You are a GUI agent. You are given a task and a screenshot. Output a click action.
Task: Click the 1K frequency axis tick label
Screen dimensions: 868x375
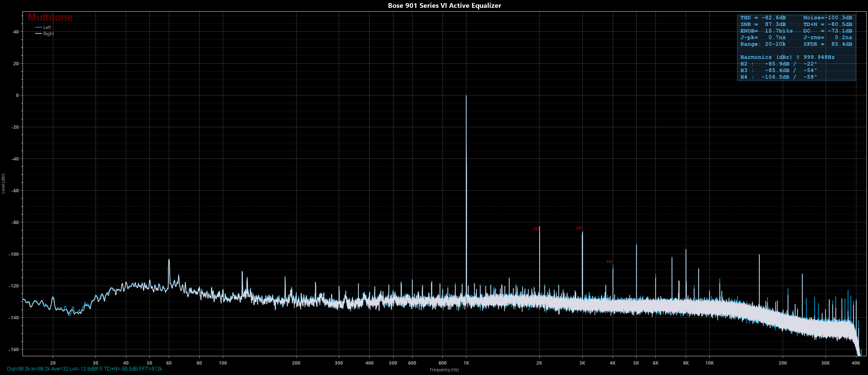[x=466, y=363]
